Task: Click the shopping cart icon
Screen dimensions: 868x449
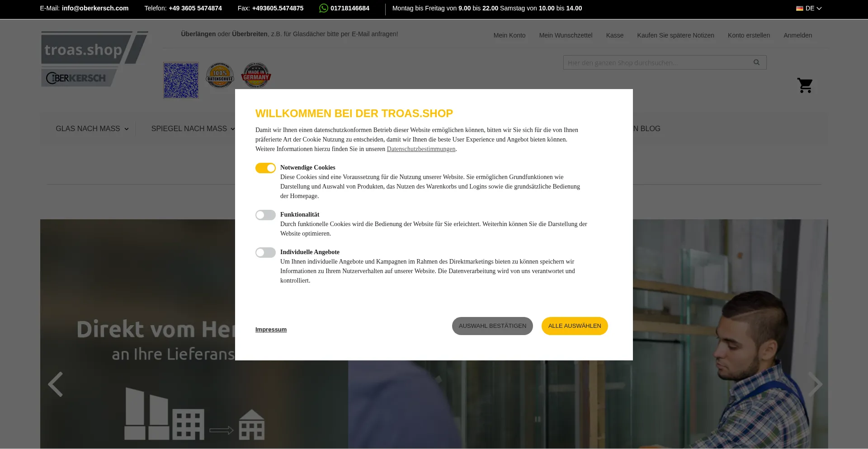Action: click(x=805, y=85)
